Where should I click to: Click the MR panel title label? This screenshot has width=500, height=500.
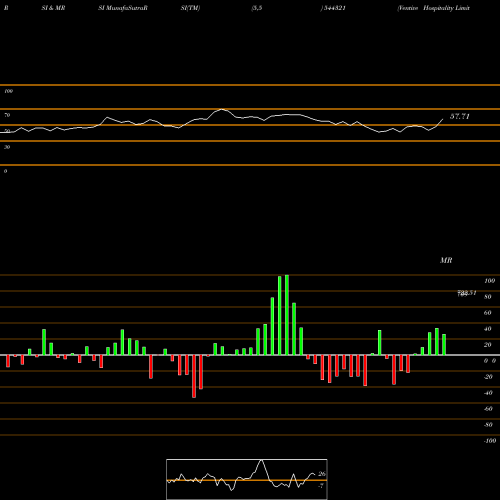click(x=446, y=260)
